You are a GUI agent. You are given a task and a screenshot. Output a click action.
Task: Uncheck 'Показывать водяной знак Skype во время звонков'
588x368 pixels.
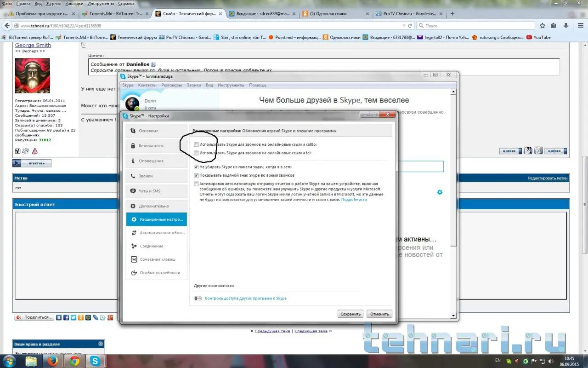click(x=197, y=175)
